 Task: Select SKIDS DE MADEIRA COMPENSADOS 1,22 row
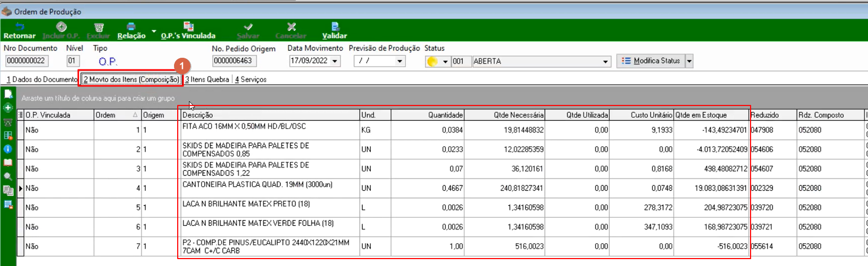tap(442, 169)
